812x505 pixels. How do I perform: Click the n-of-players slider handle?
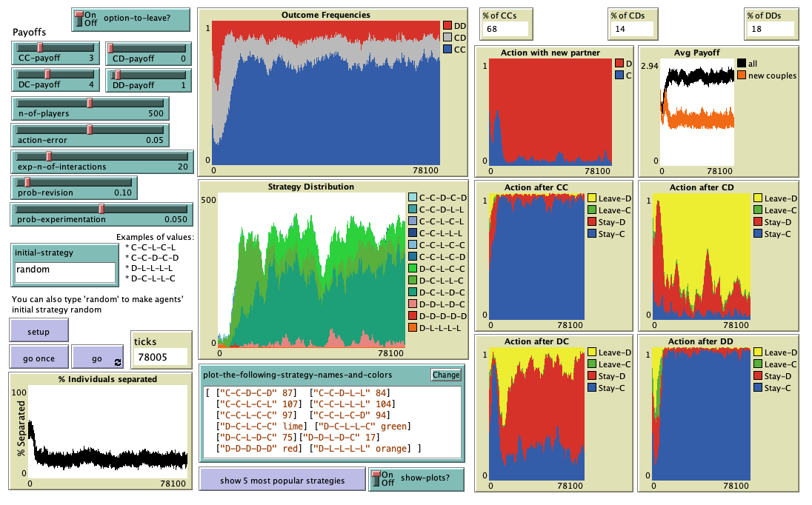click(x=90, y=103)
